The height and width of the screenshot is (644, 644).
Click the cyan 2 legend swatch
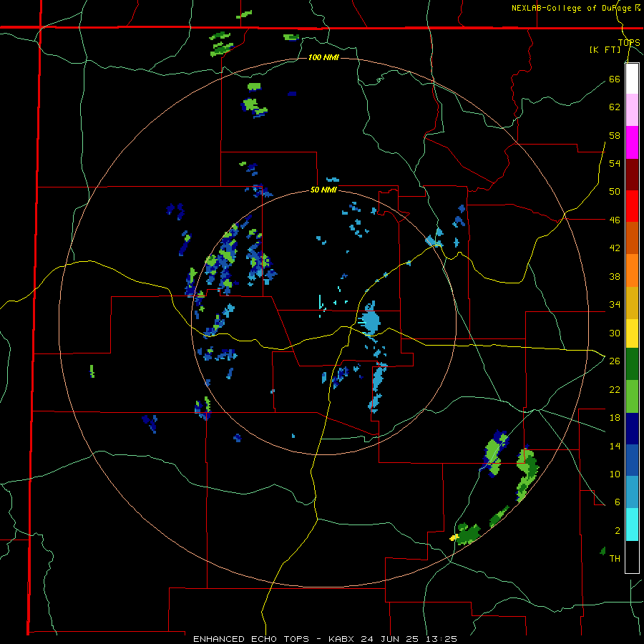(x=632, y=525)
